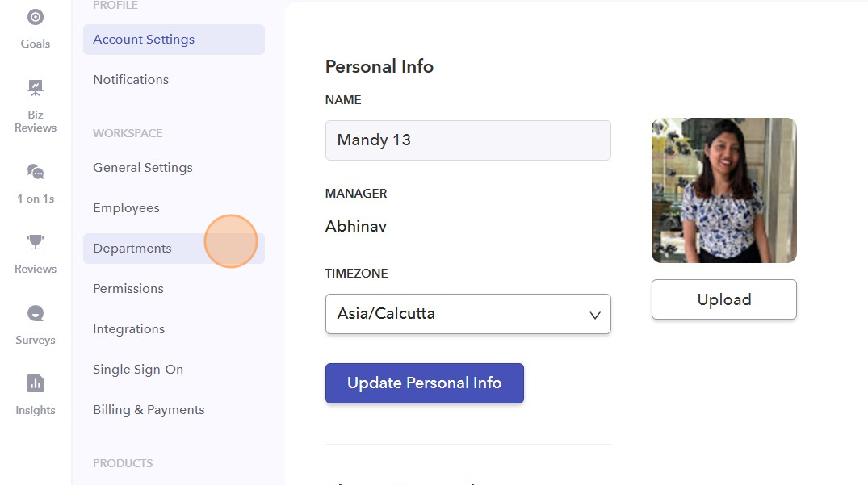Select the Reviews trophy icon
The height and width of the screenshot is (485, 868).
pos(36,241)
